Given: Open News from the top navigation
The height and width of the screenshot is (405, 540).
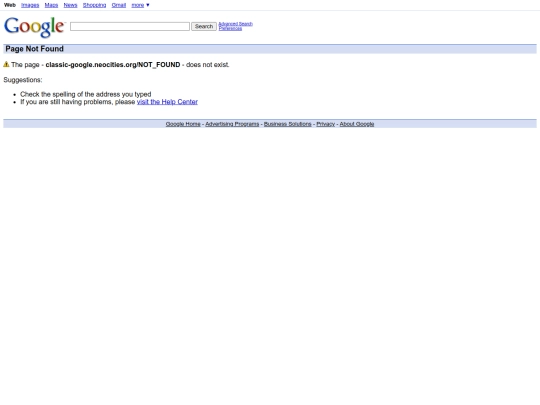Looking at the screenshot, I should pos(70,5).
